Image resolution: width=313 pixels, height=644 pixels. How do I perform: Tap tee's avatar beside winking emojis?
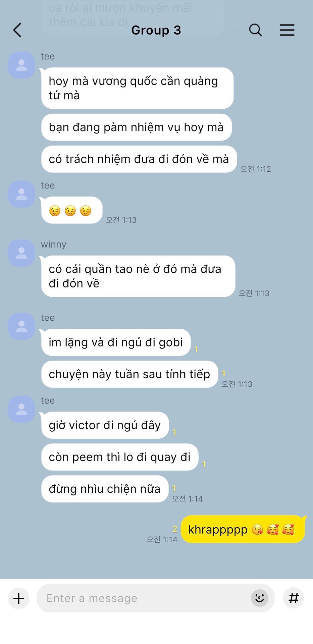point(21,194)
